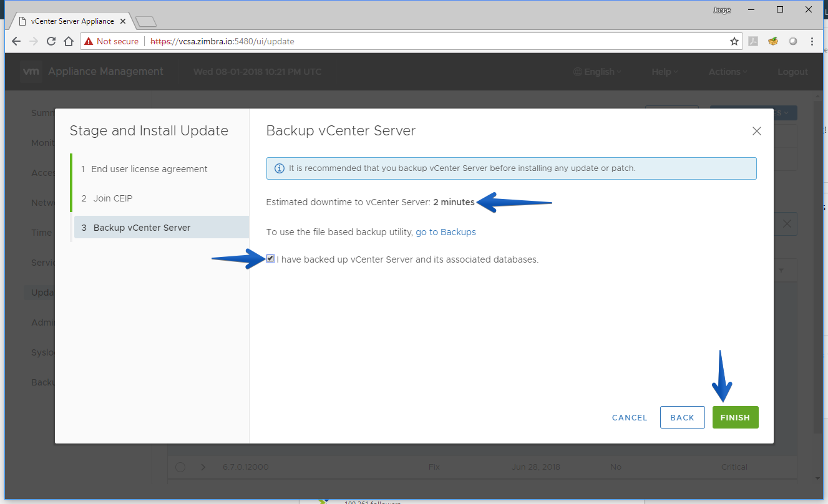This screenshot has width=828, height=504.
Task: Click the vm logo in the header
Action: click(31, 71)
